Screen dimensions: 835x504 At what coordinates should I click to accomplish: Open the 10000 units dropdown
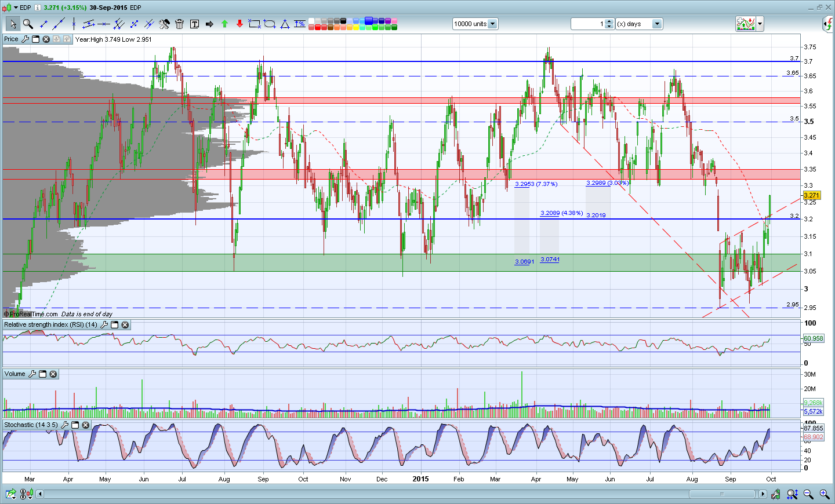[x=492, y=24]
